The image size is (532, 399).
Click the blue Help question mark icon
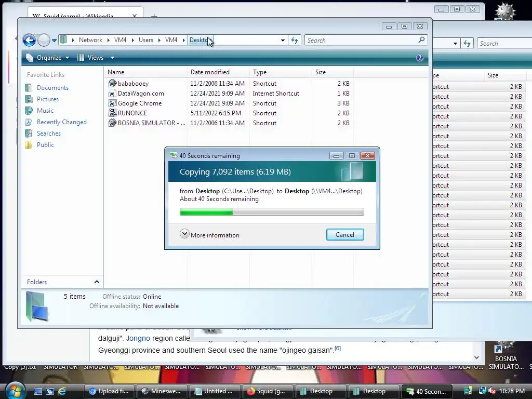(x=420, y=58)
